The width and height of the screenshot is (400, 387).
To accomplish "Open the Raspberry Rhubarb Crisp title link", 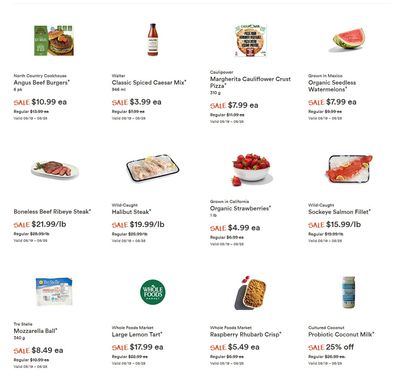I will [x=246, y=334].
